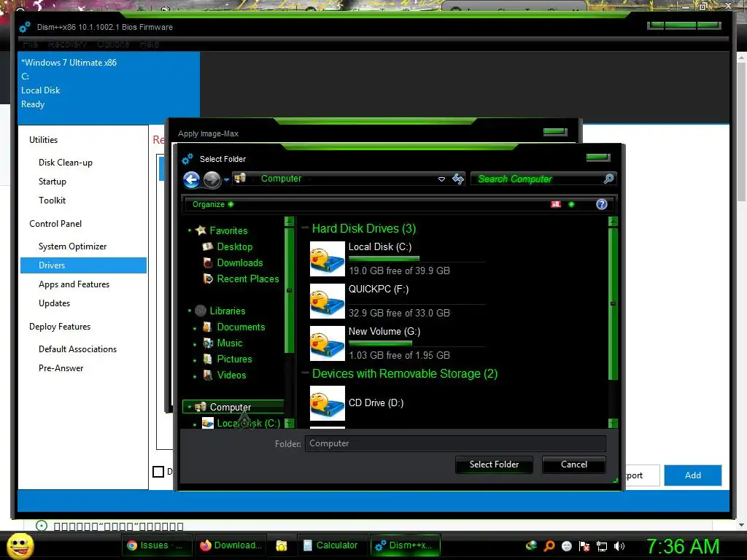
Task: Click the search magnifier icon
Action: 608,179
